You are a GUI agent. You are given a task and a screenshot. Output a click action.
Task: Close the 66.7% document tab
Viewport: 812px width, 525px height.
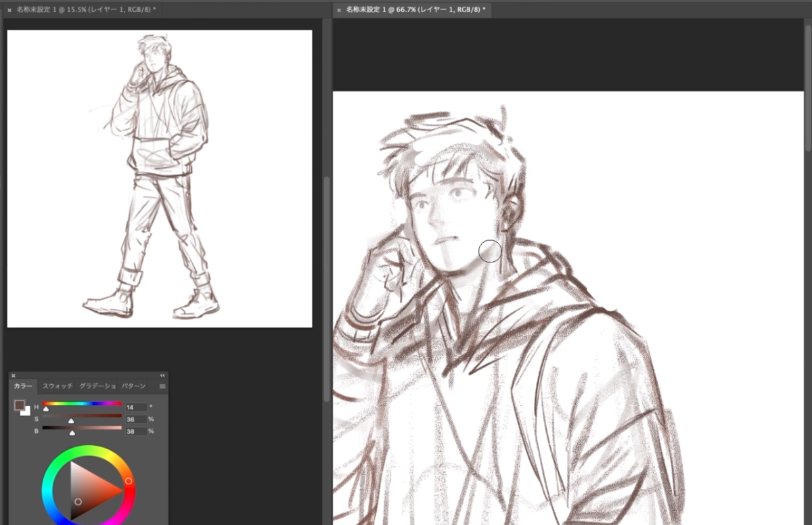[339, 10]
